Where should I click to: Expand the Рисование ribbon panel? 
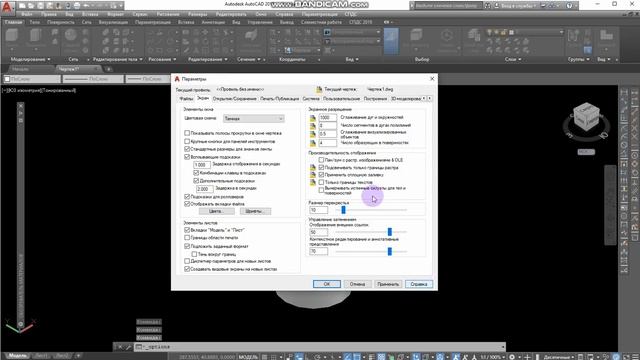point(162,59)
